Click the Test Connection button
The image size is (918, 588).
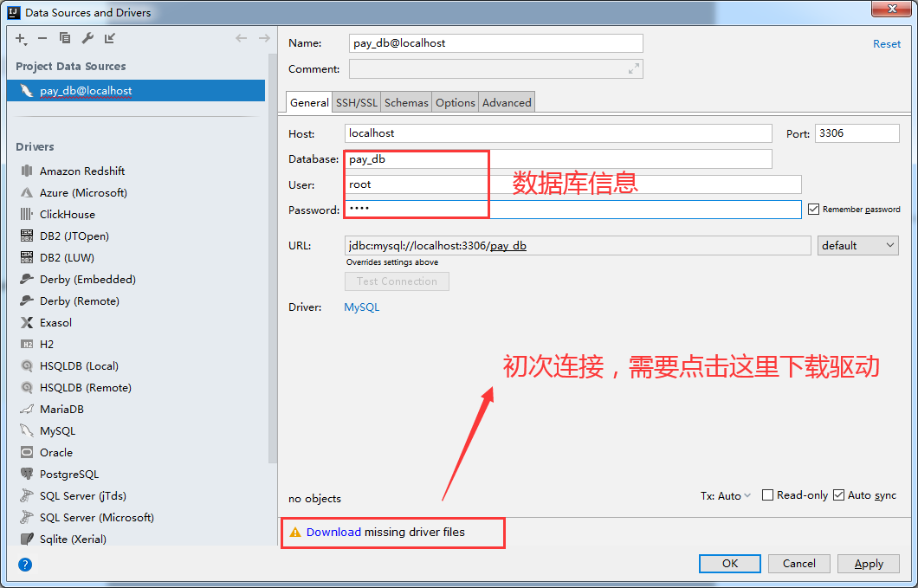tap(397, 281)
